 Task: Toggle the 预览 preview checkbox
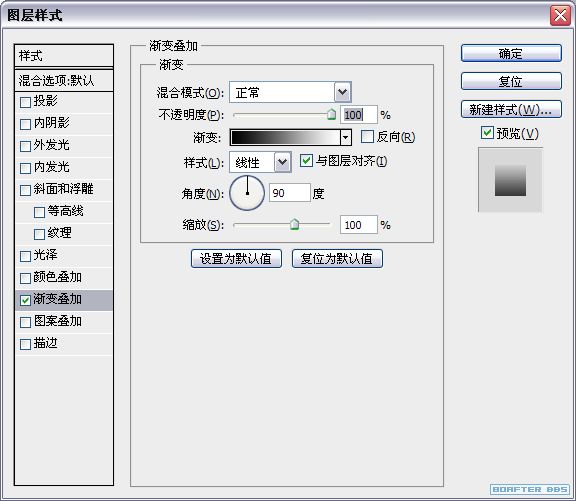(487, 133)
